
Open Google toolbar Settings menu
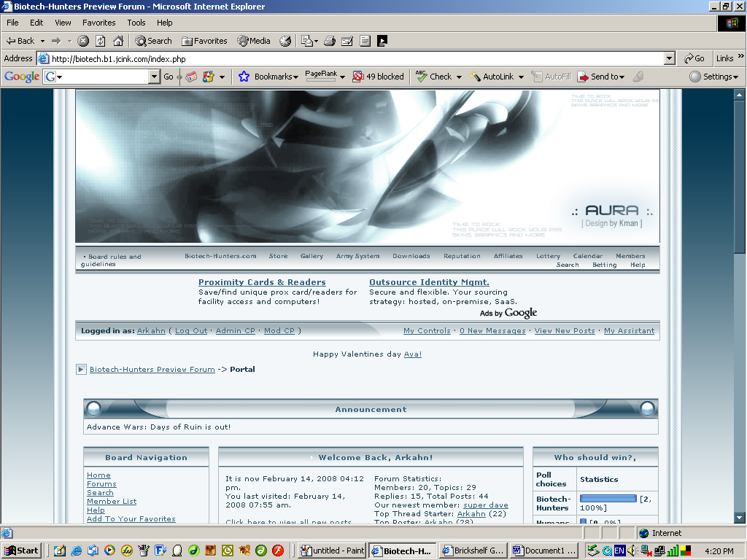[x=713, y=76]
